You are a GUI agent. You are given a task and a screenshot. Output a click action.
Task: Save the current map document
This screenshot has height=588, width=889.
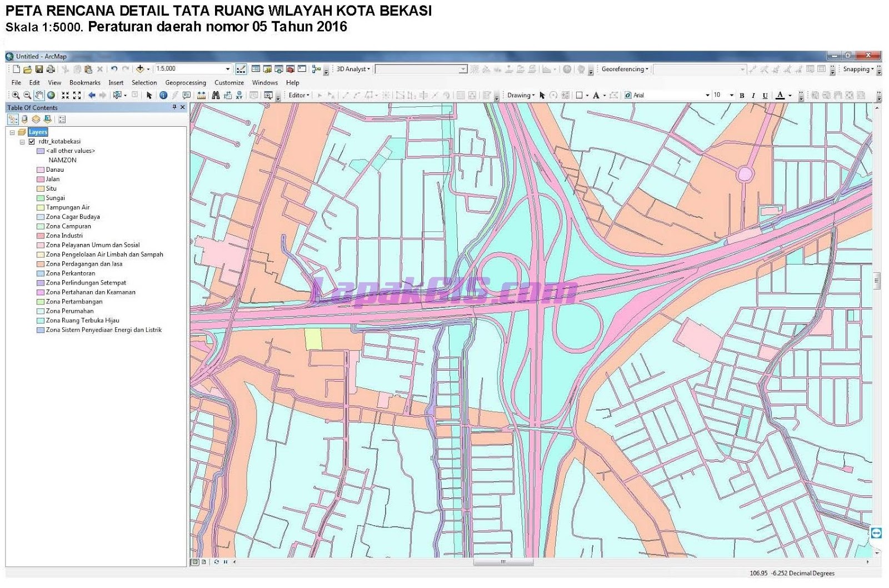coord(39,69)
